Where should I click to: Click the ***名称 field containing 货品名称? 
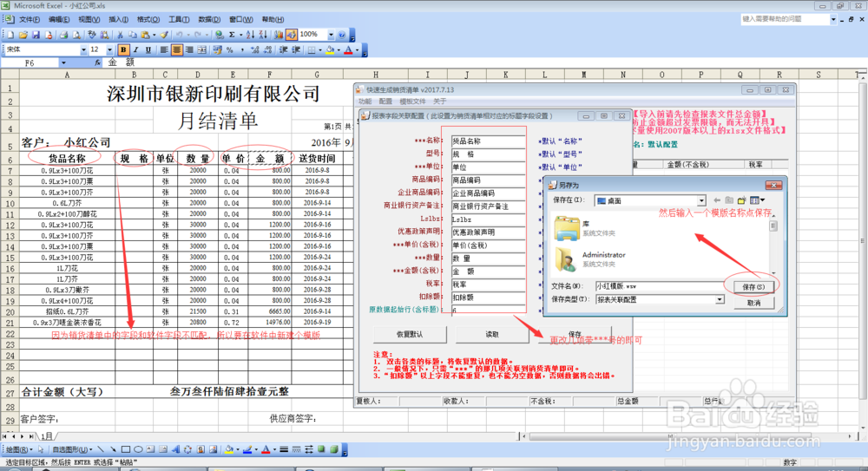click(x=488, y=141)
